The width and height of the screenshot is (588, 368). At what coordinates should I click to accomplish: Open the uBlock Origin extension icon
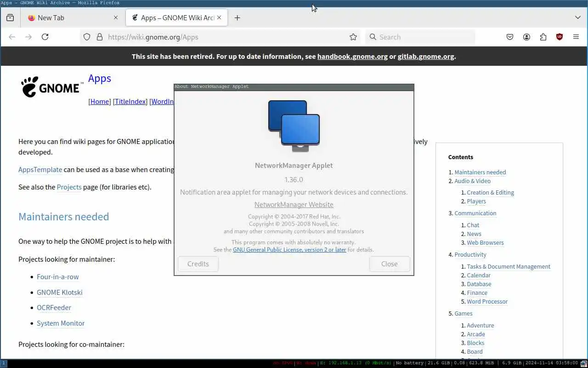tap(560, 37)
